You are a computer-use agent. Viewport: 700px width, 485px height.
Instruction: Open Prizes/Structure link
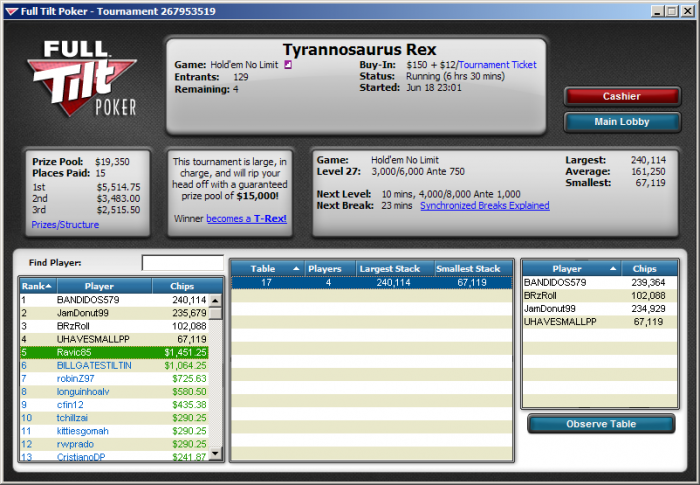pyautogui.click(x=65, y=225)
